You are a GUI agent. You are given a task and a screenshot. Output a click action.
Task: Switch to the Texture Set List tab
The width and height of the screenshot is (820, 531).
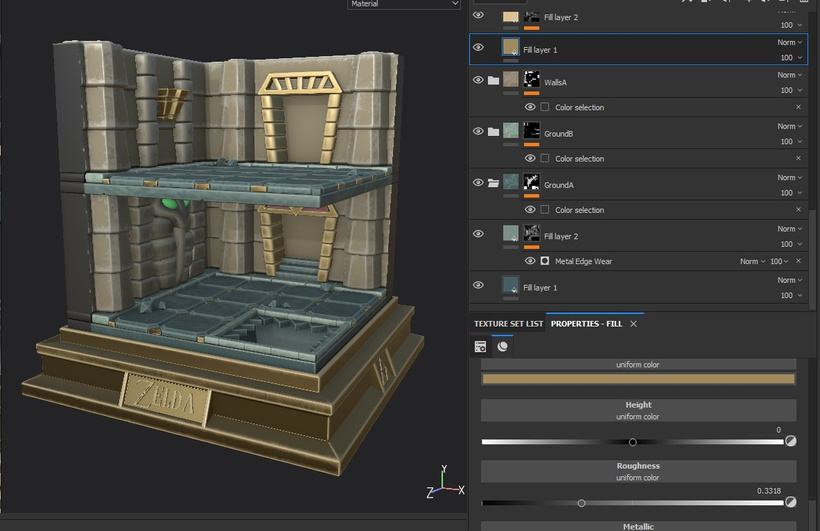(x=508, y=324)
